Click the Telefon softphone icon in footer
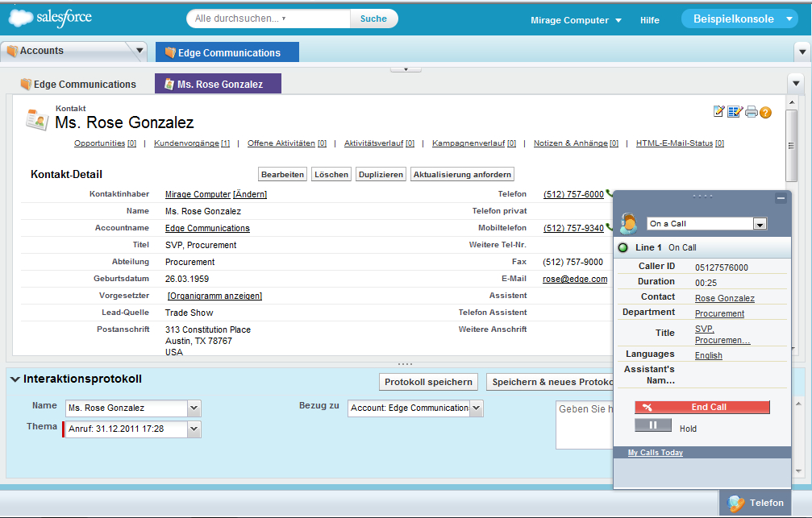Viewport: 812px width, 518px height. tap(735, 503)
